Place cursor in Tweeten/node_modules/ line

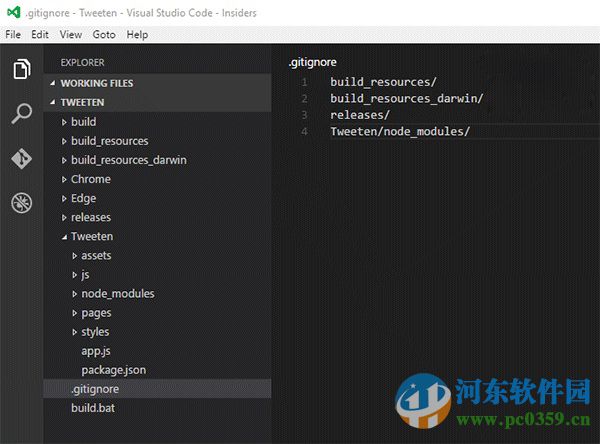click(400, 131)
